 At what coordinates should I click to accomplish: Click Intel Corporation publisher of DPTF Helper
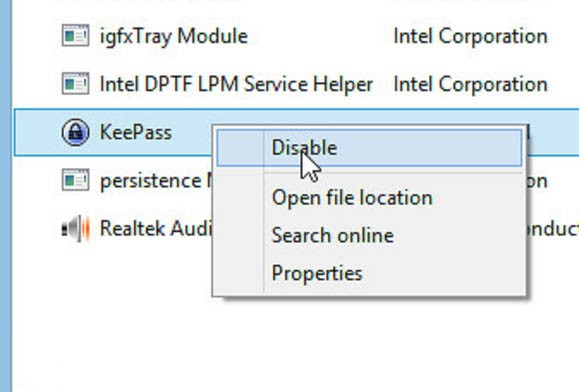pyautogui.click(x=470, y=85)
